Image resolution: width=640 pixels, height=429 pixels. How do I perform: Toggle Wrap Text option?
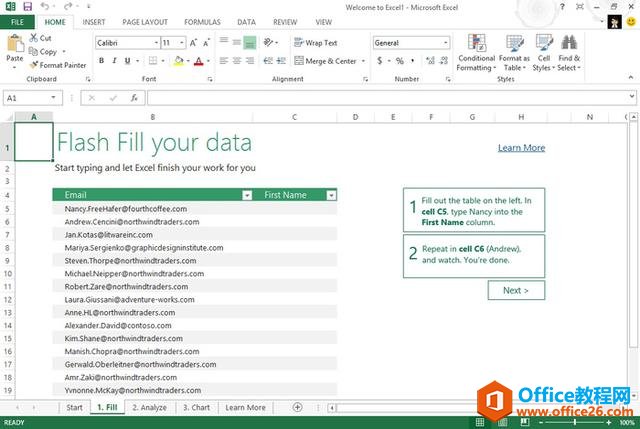tap(316, 43)
